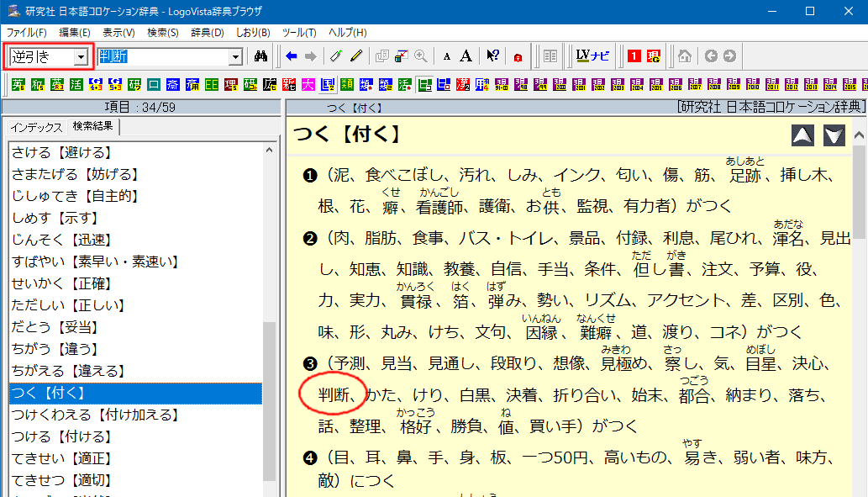Click the red number 1 icon

(x=634, y=56)
